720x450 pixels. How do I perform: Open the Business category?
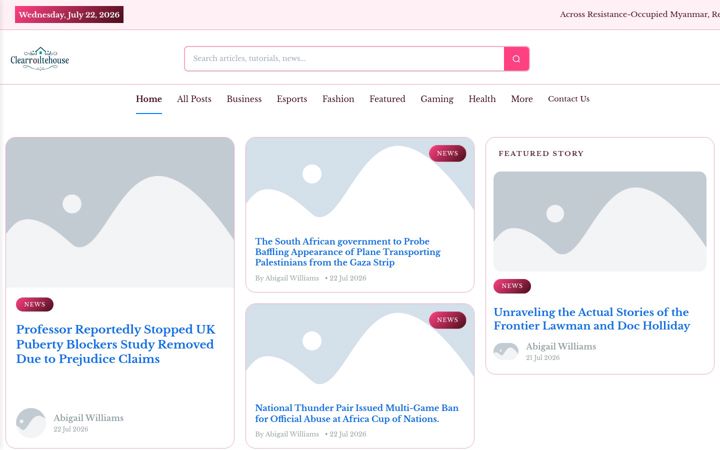coord(244,99)
